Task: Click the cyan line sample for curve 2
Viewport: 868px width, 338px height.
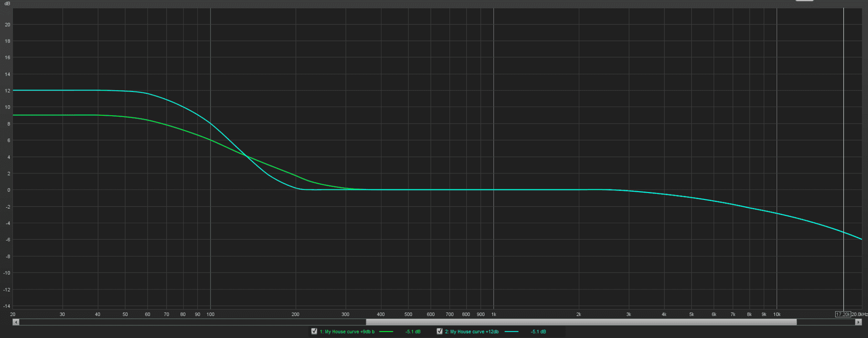Action: pos(511,332)
